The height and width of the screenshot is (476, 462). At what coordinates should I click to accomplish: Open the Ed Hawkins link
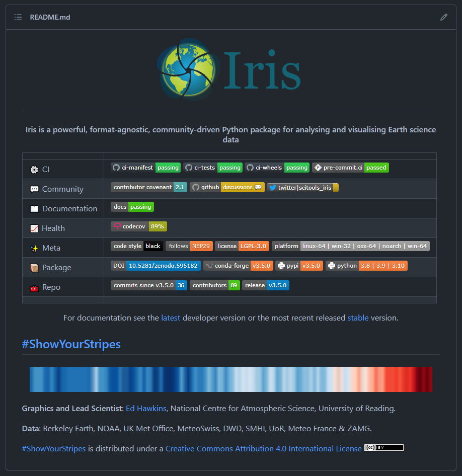146,409
